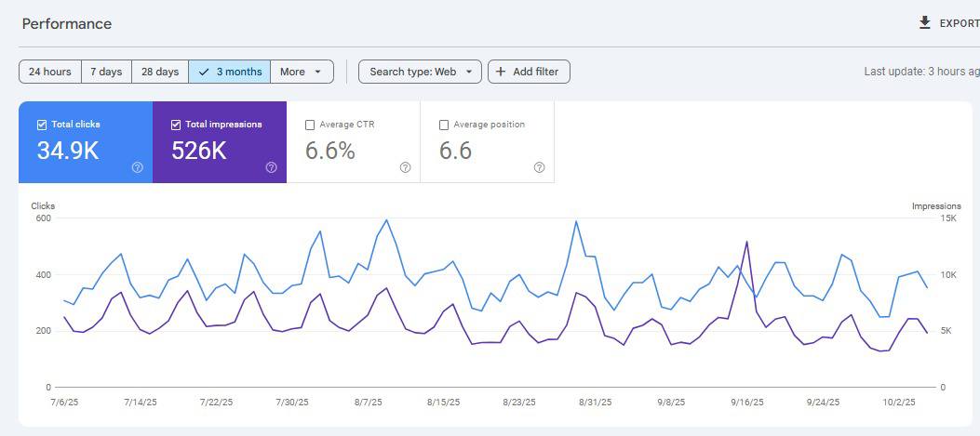Image resolution: width=980 pixels, height=436 pixels.
Task: Open the Search type: Web dropdown
Action: 420,72
